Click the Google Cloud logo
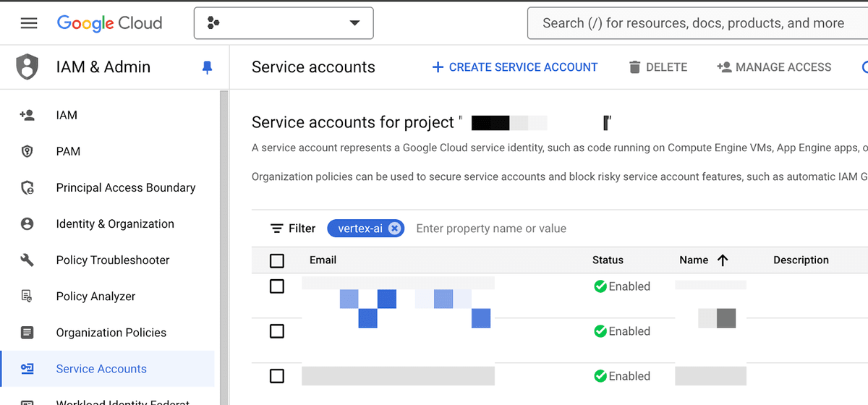The width and height of the screenshot is (868, 405). coord(109,23)
